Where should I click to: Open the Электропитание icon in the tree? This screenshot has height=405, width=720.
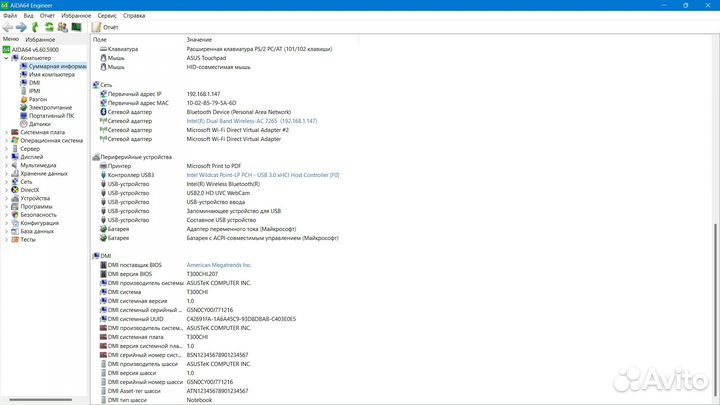tap(23, 107)
